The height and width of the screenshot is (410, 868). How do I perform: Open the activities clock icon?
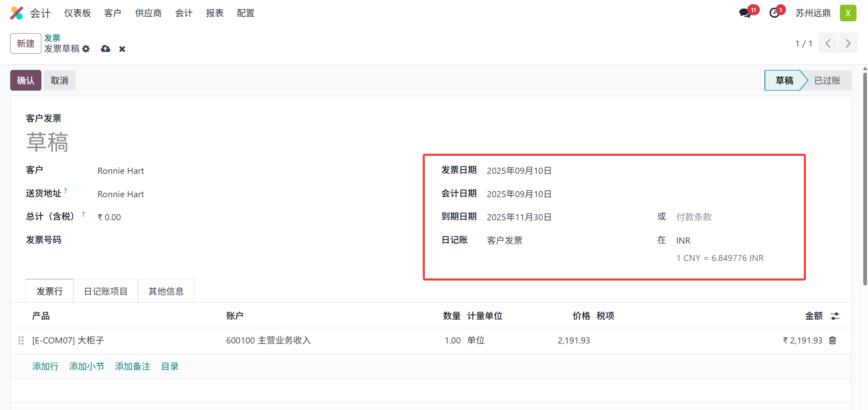774,13
